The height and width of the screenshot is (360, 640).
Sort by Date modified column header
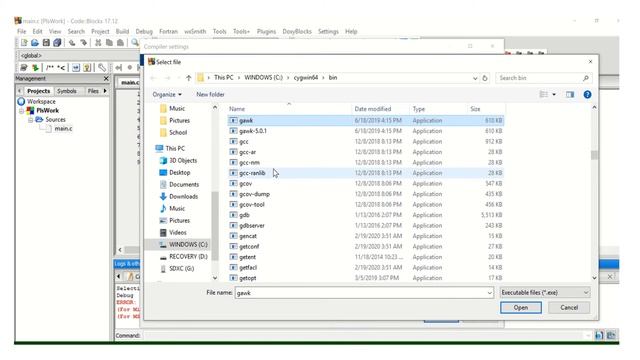point(373,109)
